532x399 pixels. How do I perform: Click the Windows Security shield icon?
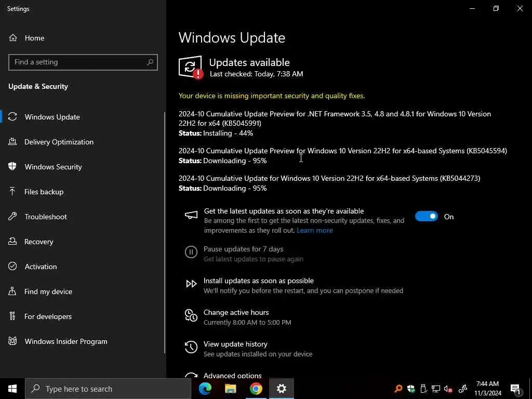[12, 166]
